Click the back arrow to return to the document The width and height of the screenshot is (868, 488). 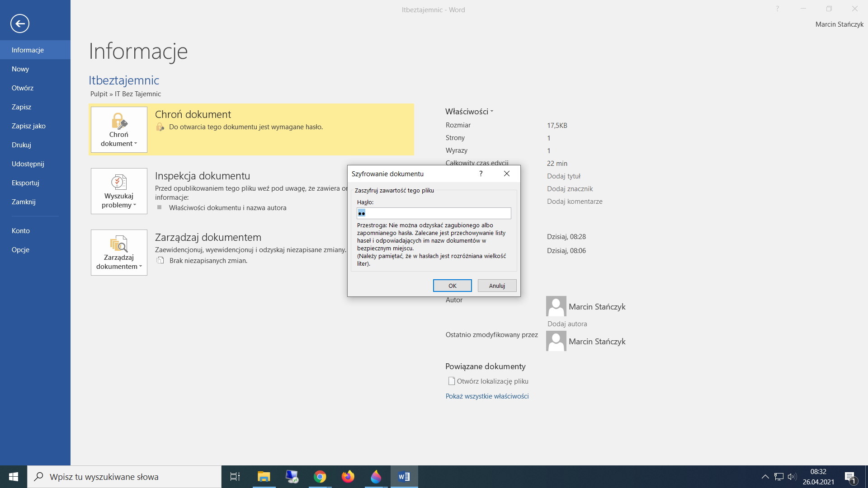coord(20,23)
